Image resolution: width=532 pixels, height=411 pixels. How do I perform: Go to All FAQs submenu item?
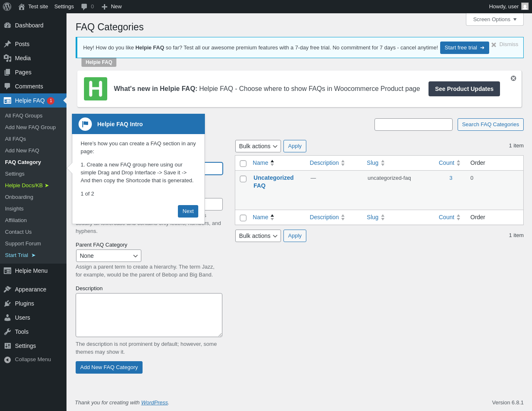click(x=15, y=139)
